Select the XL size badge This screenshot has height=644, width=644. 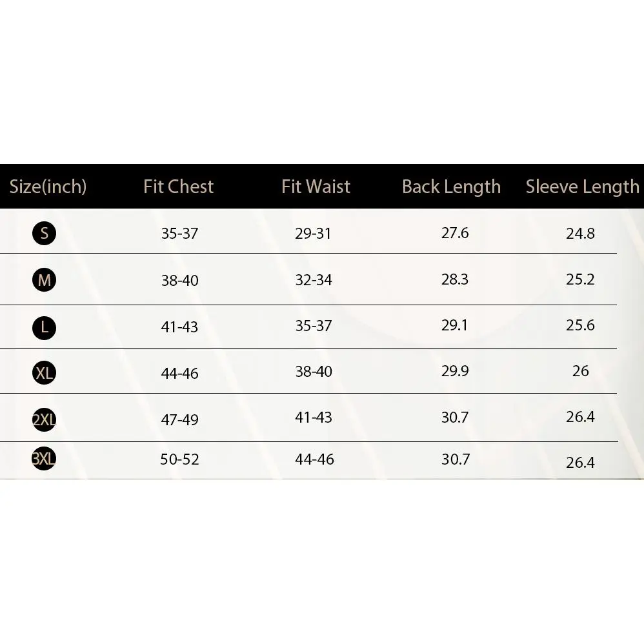[x=44, y=373]
